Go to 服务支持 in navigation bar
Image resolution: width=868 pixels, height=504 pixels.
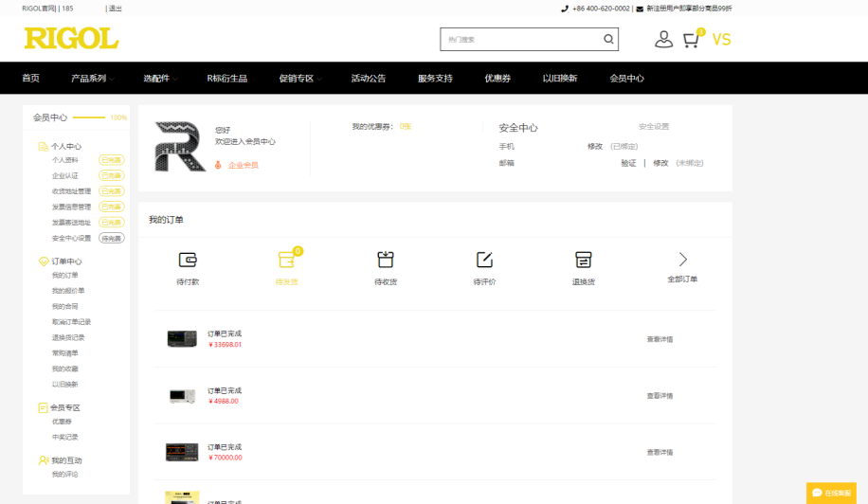click(435, 79)
